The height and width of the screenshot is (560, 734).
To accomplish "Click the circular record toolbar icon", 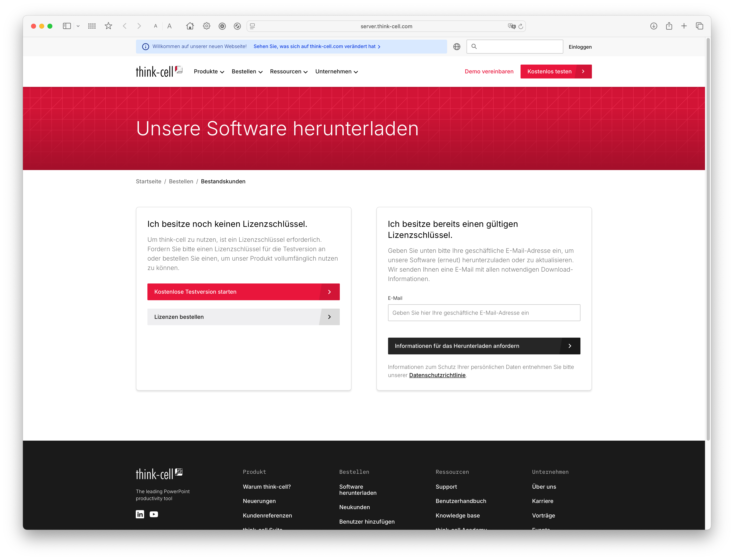I will point(222,26).
